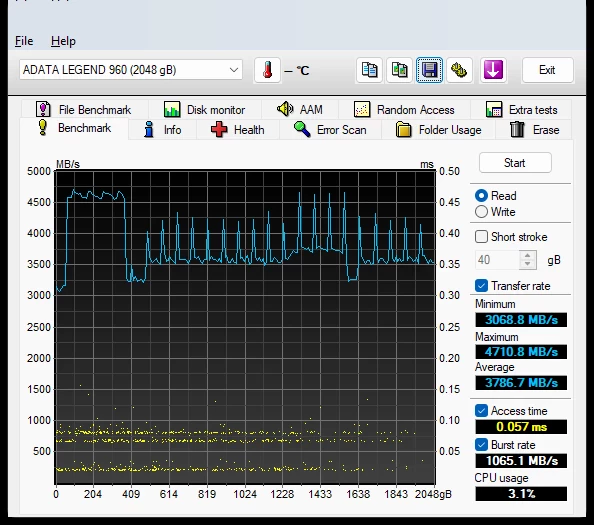Open the Help menu
The image size is (594, 525).
63,41
